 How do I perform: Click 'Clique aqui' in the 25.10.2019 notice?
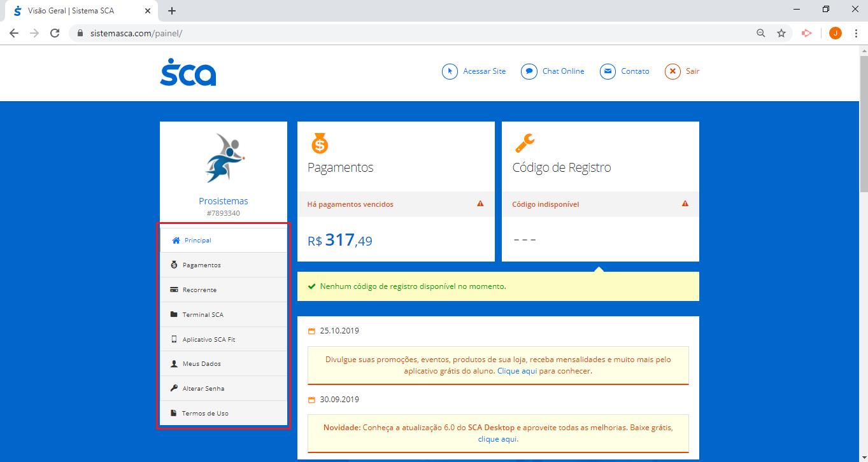pyautogui.click(x=517, y=371)
